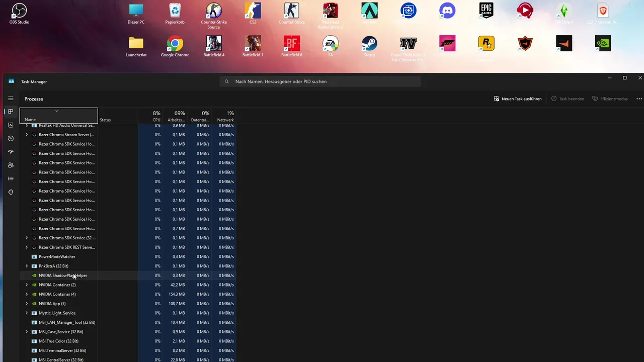The image size is (644, 362).
Task: Select the MSI.True Color (32 Bit) row
Action: point(128,341)
